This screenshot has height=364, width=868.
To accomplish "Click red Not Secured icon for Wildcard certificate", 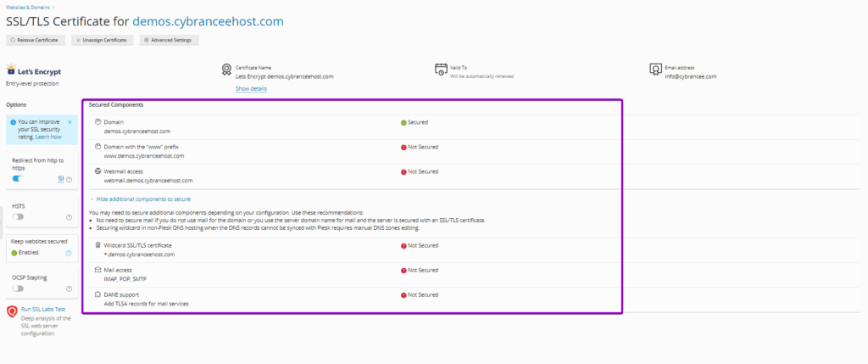I will [403, 245].
